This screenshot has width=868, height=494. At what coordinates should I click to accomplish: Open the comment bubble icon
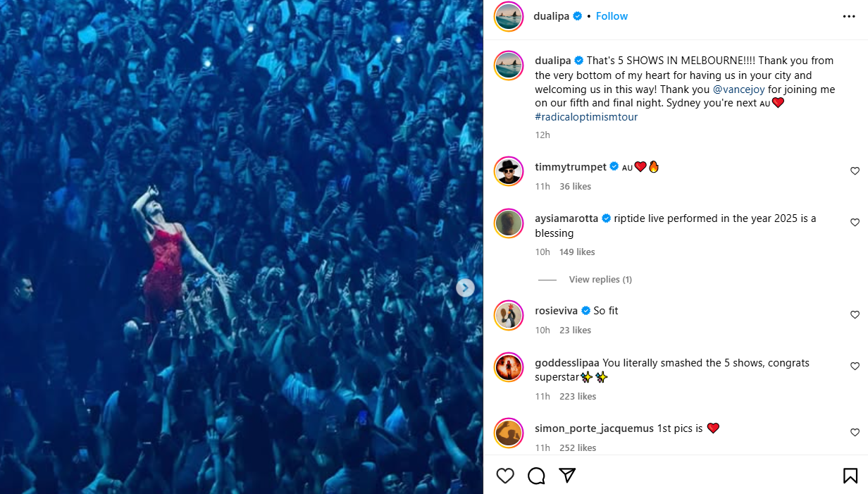536,476
